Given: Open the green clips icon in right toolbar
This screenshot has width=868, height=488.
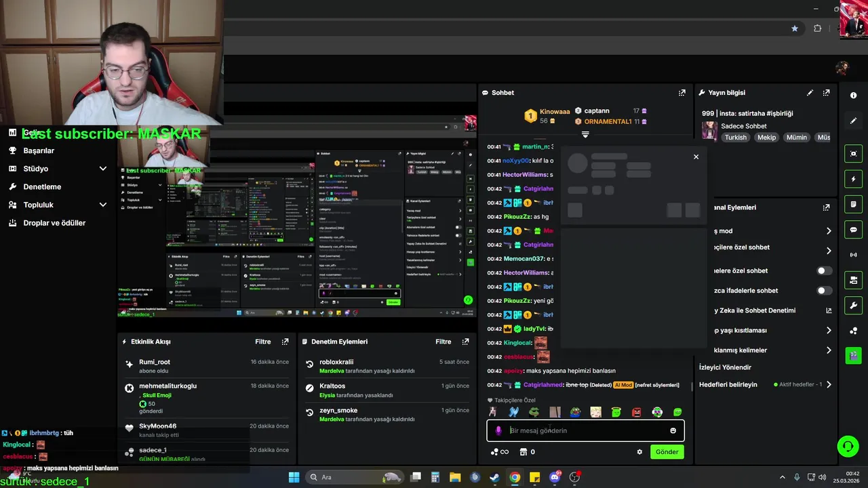Looking at the screenshot, I should click(853, 355).
